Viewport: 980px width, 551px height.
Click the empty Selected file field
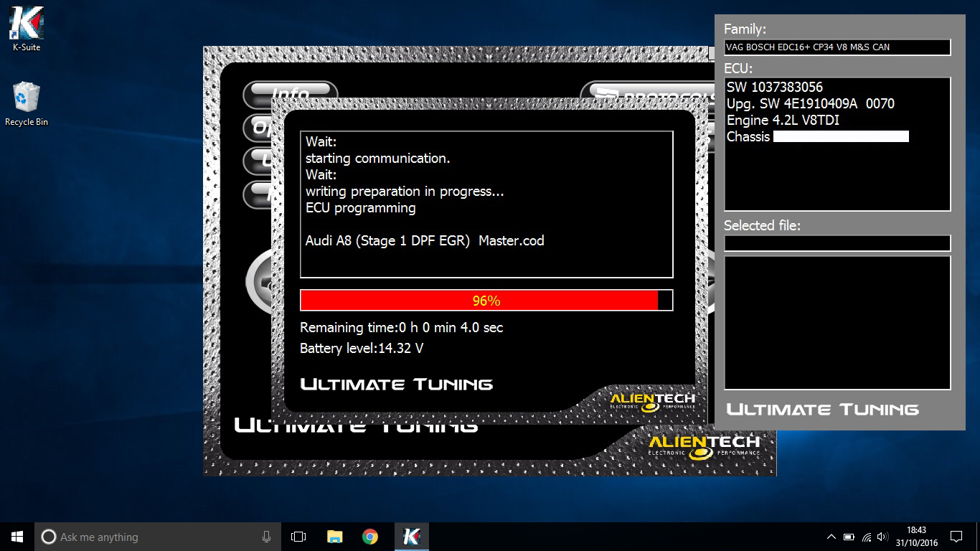coord(837,243)
